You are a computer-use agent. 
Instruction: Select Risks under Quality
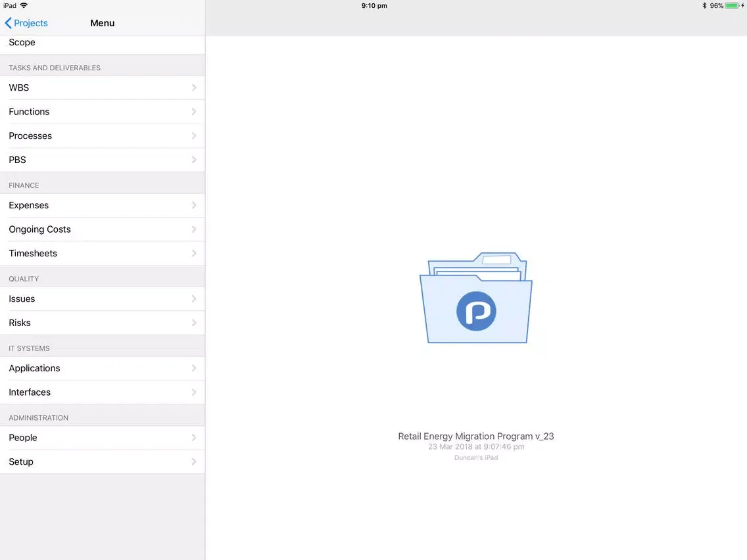coord(103,323)
